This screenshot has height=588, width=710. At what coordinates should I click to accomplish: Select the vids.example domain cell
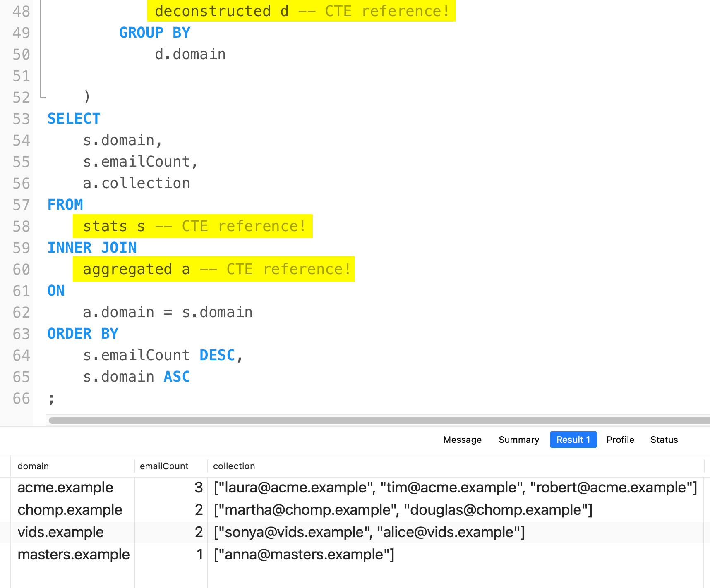[61, 532]
